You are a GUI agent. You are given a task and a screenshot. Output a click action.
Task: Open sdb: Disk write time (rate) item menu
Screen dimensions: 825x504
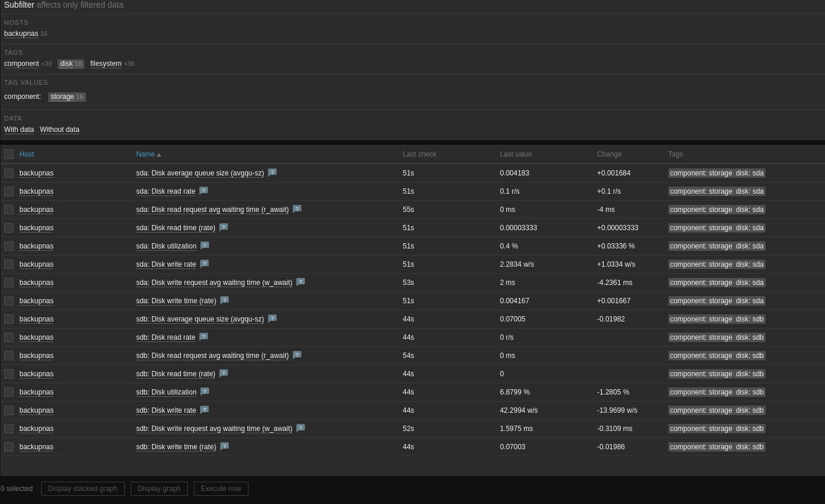point(176,447)
